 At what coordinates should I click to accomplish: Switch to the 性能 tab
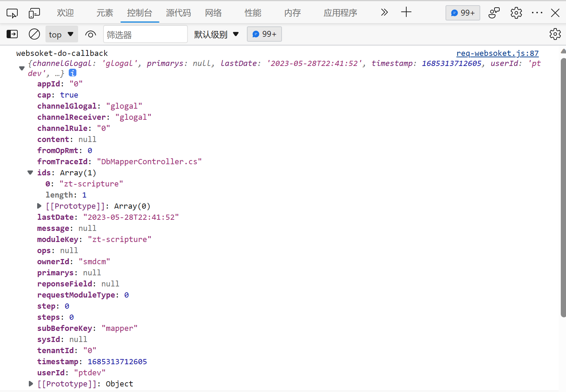click(253, 13)
